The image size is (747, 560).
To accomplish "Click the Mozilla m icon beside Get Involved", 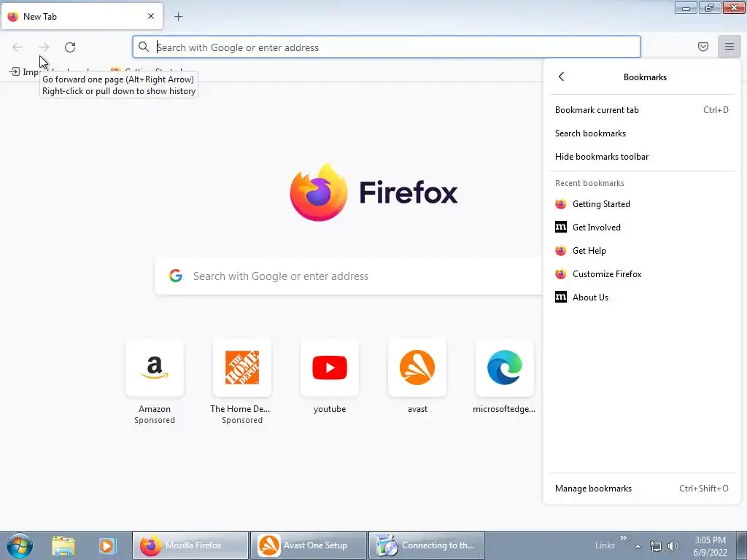I will 561,227.
